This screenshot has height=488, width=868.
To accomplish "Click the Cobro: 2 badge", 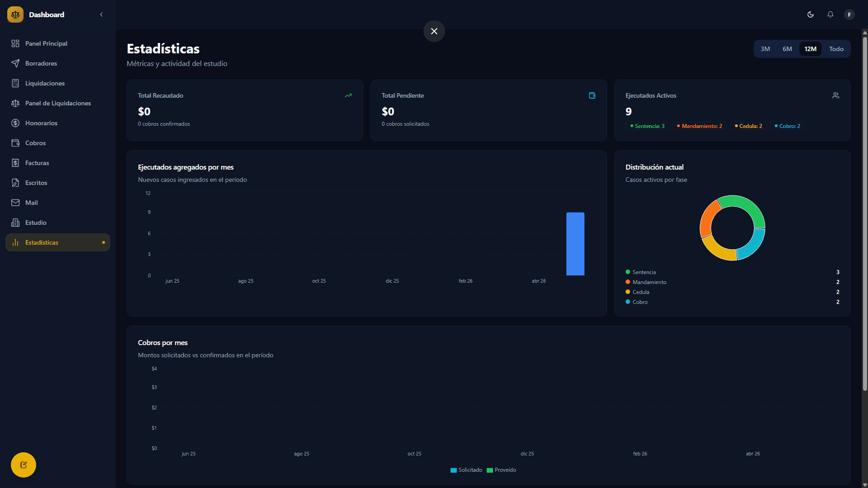I will click(787, 126).
